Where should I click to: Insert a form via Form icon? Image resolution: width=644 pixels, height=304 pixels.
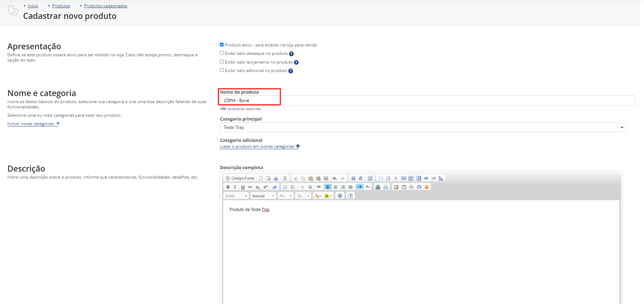pyautogui.click(x=381, y=178)
